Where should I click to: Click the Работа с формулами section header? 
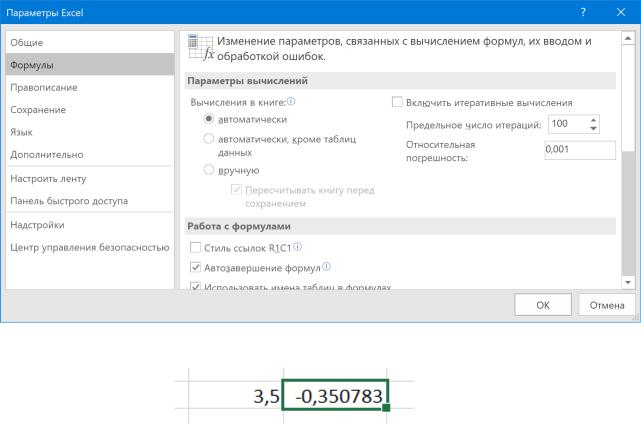pyautogui.click(x=401, y=226)
